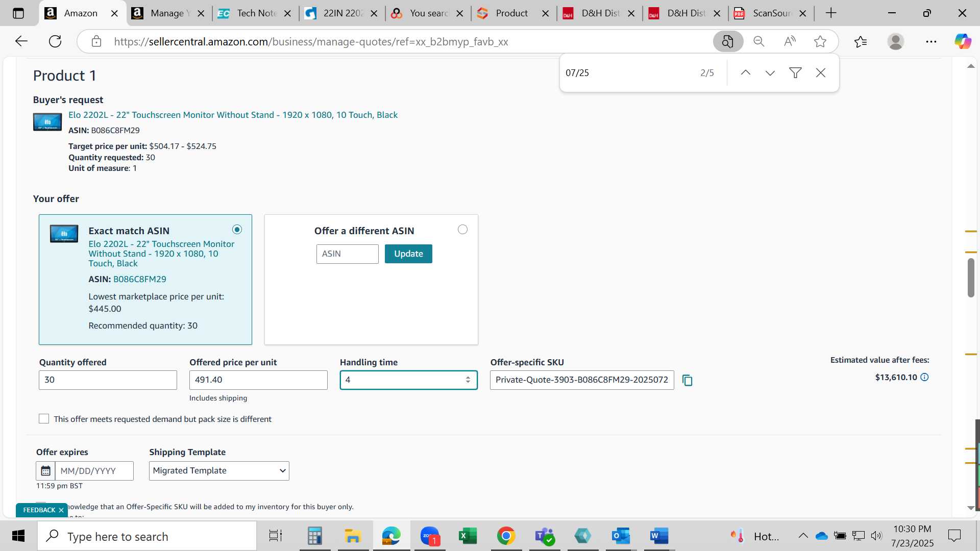This screenshot has height=551, width=980.
Task: Focus the different ASIN text field
Action: (x=347, y=254)
